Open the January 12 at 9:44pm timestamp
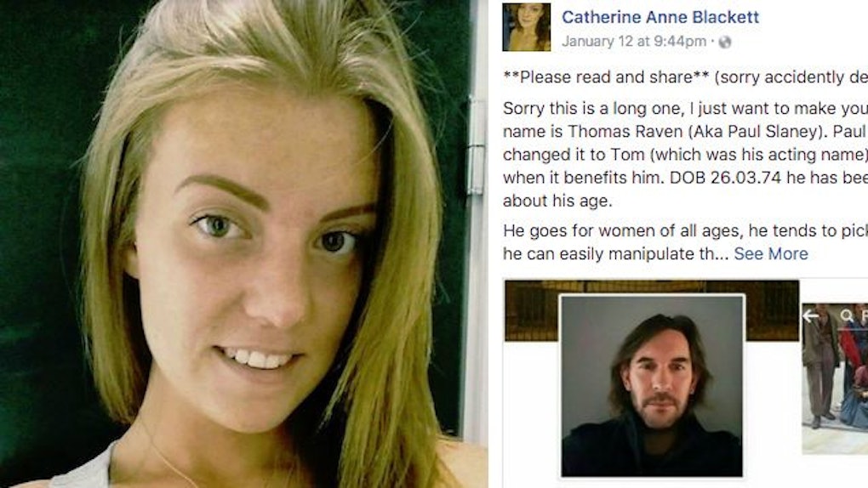This screenshot has height=488, width=868. [634, 42]
